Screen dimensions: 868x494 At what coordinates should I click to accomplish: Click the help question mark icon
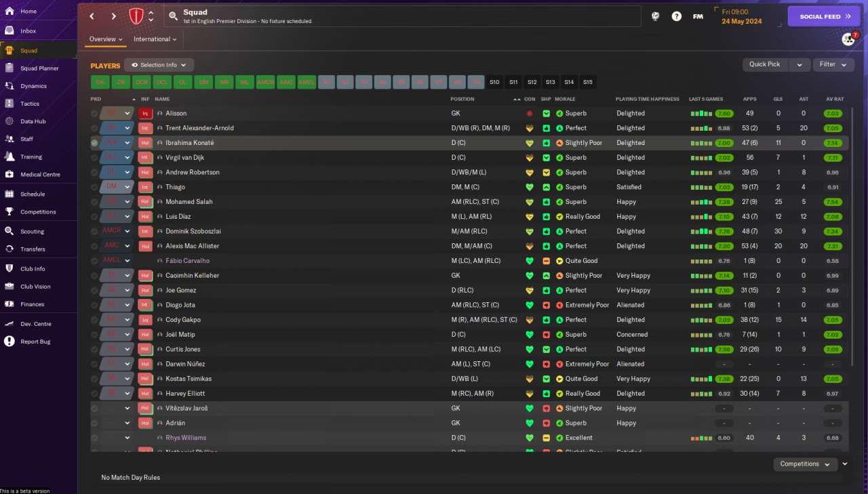click(676, 16)
